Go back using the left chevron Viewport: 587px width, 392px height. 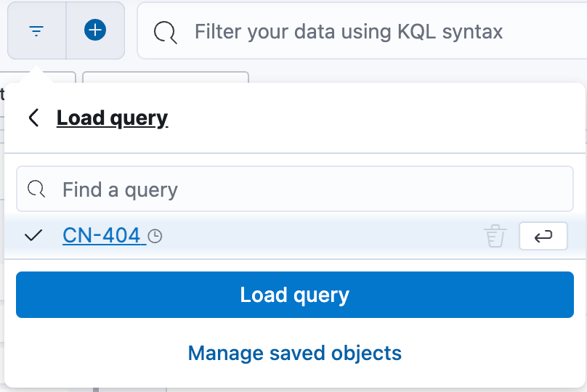[33, 118]
